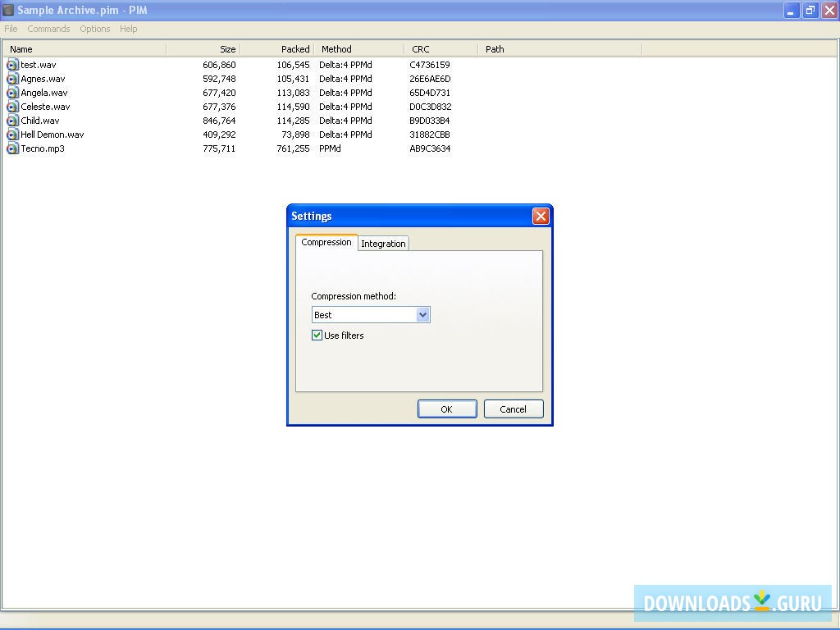Select the test.wav file name
This screenshot has height=630, width=840.
[x=38, y=65]
